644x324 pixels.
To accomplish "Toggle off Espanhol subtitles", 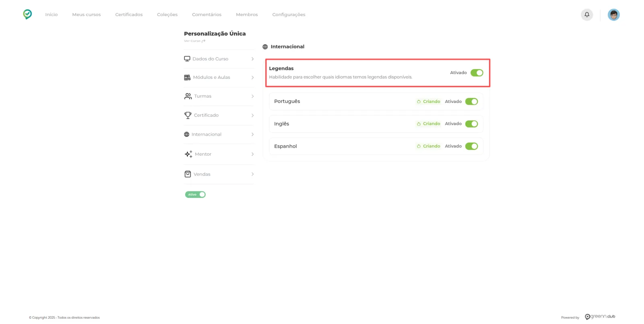I will pyautogui.click(x=472, y=146).
